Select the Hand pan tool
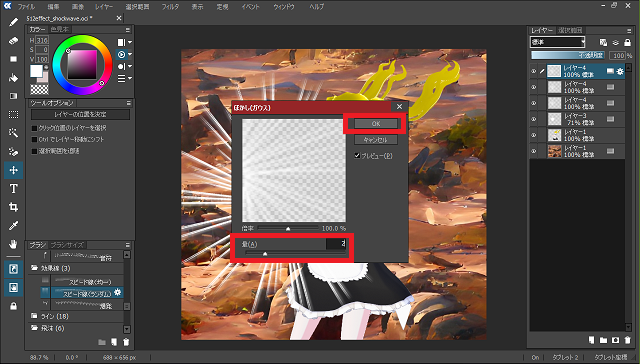This screenshot has width=640, height=364. tap(13, 244)
